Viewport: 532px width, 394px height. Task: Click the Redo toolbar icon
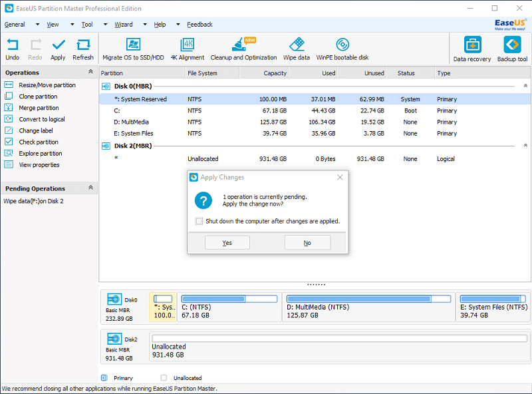pyautogui.click(x=35, y=45)
